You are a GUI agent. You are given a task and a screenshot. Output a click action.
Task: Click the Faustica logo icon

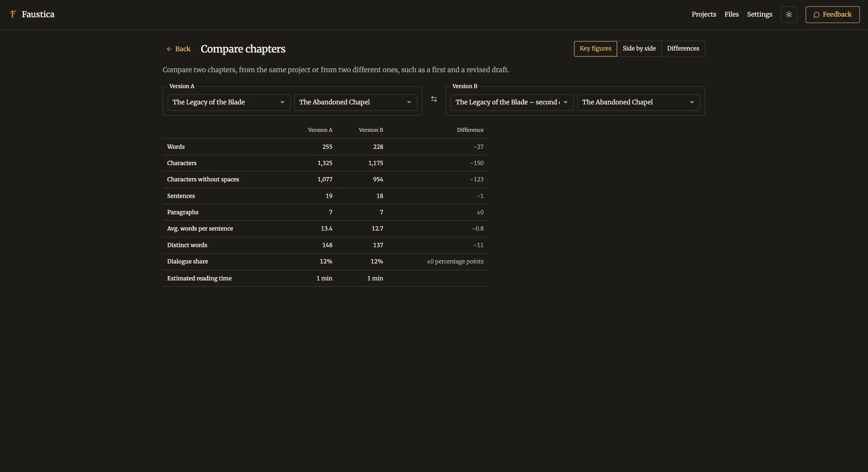click(x=13, y=14)
